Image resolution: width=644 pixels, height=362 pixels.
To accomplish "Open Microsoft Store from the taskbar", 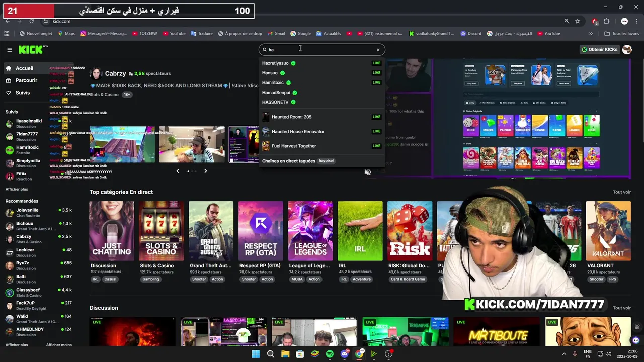I will pyautogui.click(x=300, y=354).
